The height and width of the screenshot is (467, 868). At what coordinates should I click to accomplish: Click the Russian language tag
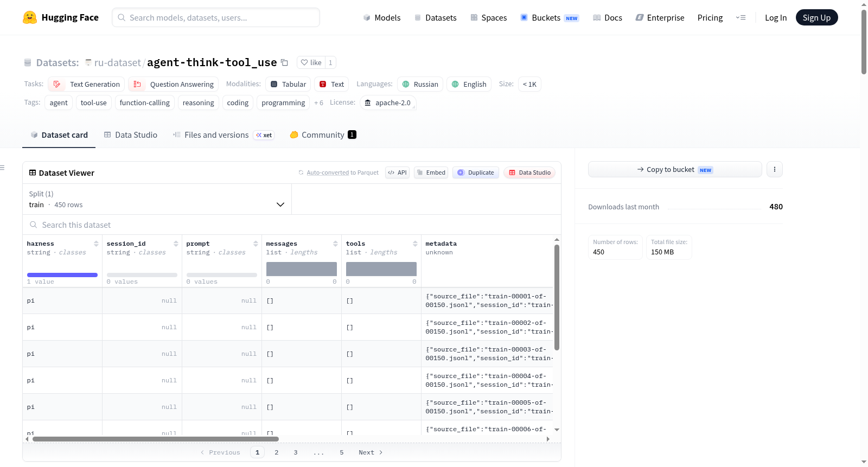420,84
